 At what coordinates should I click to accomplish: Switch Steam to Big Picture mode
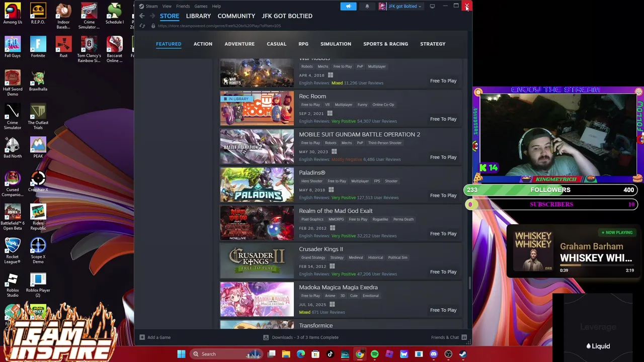[432, 6]
